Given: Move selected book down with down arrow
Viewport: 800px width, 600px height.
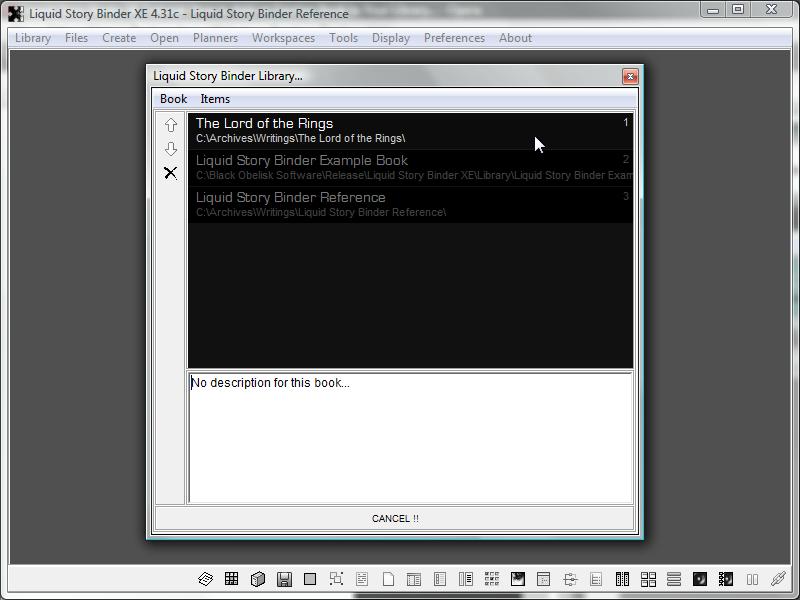Looking at the screenshot, I should (171, 149).
